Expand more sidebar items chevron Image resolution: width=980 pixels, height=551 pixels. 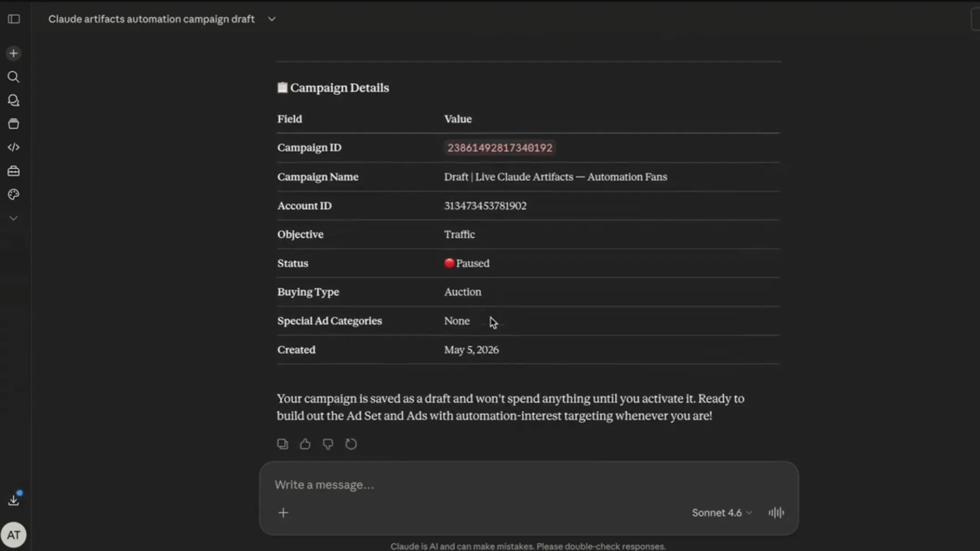point(14,218)
